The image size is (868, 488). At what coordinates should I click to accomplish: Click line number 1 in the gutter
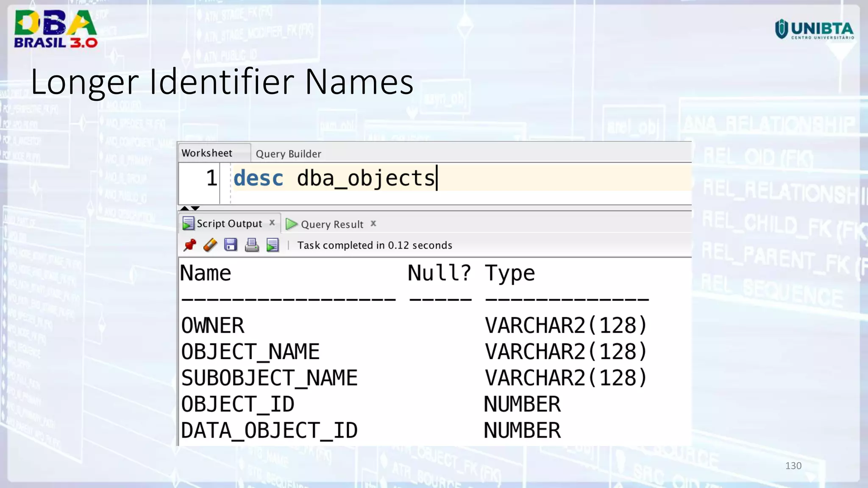211,178
